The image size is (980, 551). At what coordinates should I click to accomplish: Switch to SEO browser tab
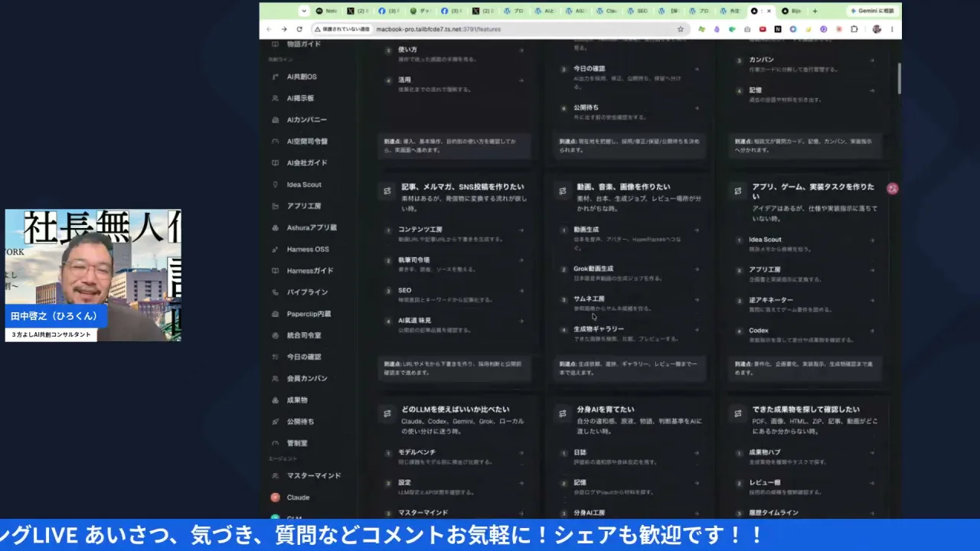point(637,11)
